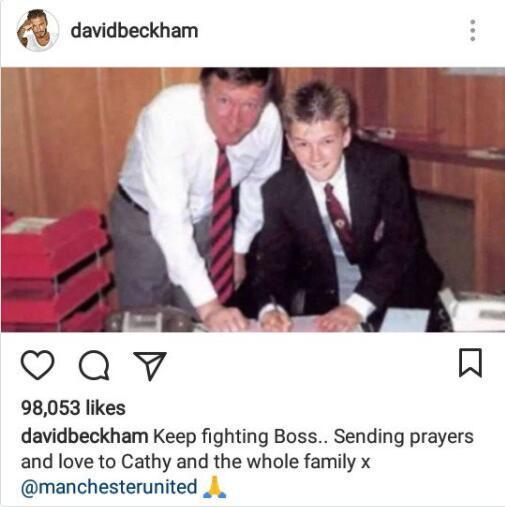Like the post with the heart icon
The width and height of the screenshot is (505, 507).
(37, 365)
